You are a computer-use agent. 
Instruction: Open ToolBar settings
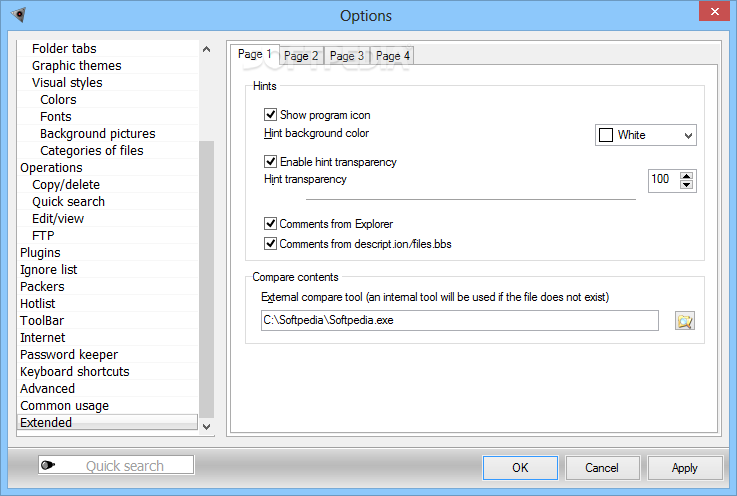tap(108, 320)
